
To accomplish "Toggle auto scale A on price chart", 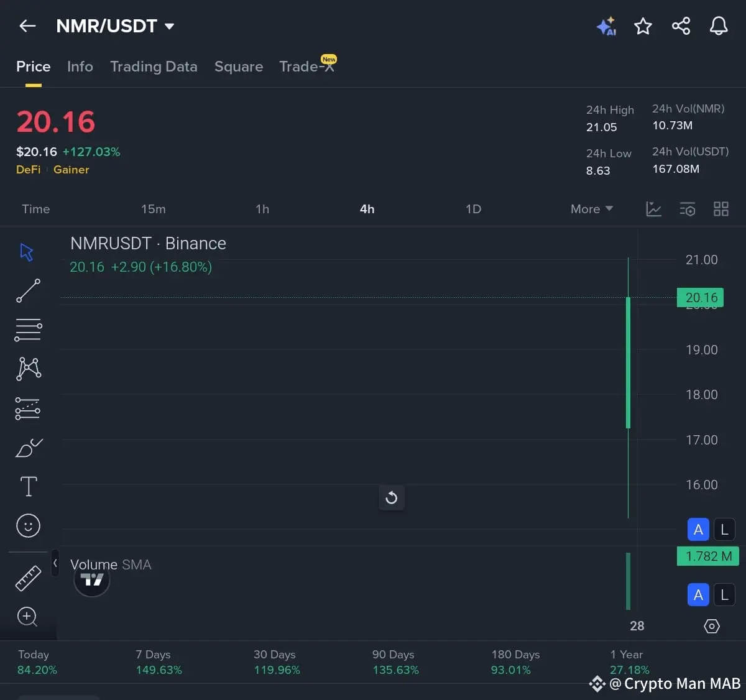I will [x=698, y=530].
